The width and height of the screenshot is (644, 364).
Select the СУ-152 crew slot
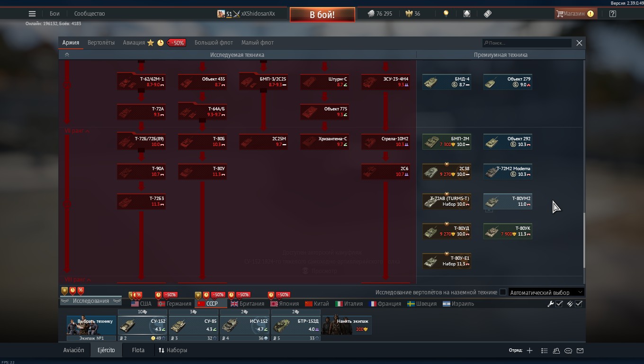(143, 325)
